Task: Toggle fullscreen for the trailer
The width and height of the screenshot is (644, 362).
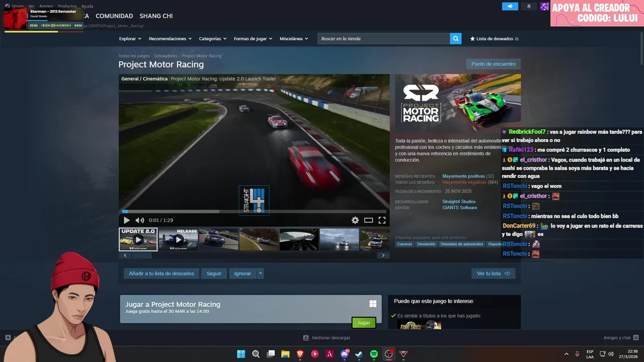Action: (382, 220)
